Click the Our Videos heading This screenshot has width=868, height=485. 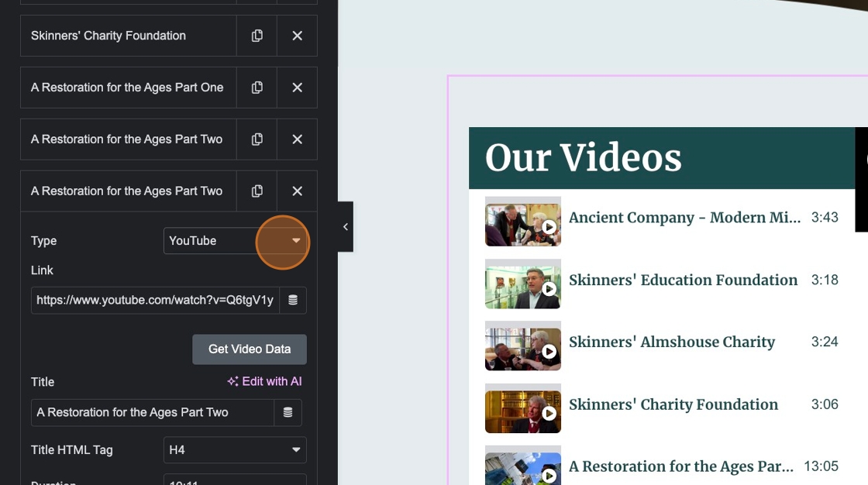click(x=584, y=158)
